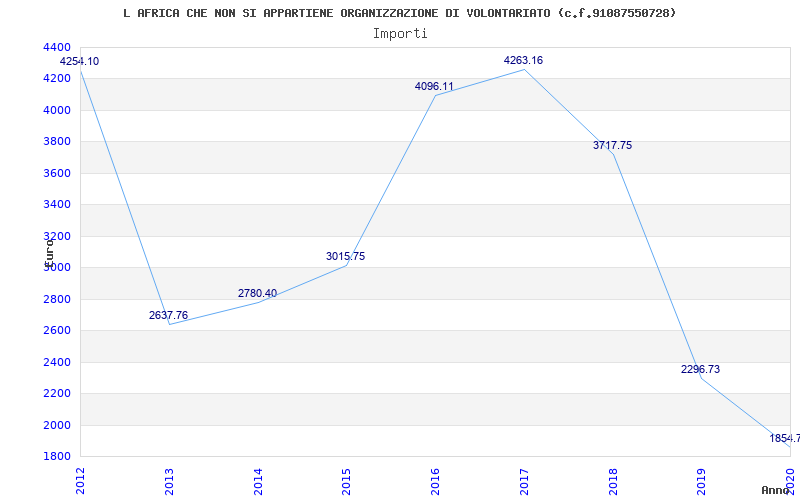The image size is (800, 500).
Task: Select x-axis year 2015
Action: pyautogui.click(x=346, y=481)
